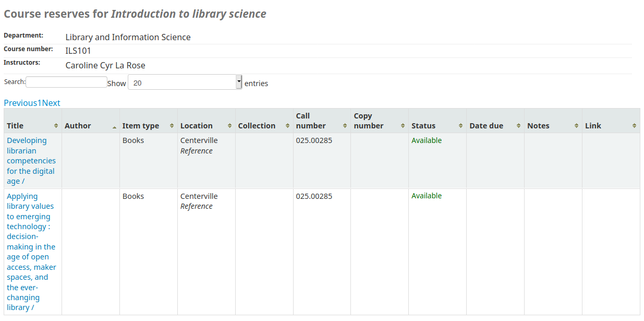Sort table by Title column sort icon

(x=56, y=126)
